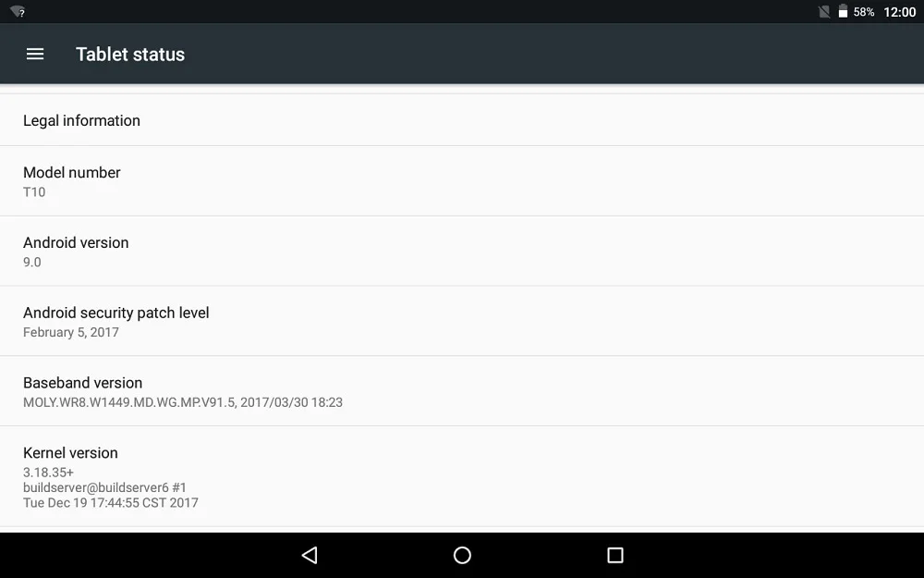Open the hamburger navigation menu
The image size is (924, 578).
click(35, 55)
